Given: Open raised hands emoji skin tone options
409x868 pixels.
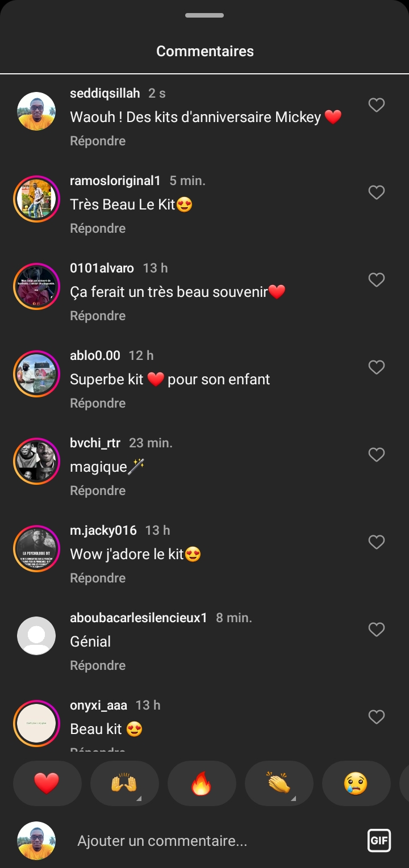Looking at the screenshot, I should pyautogui.click(x=124, y=783).
